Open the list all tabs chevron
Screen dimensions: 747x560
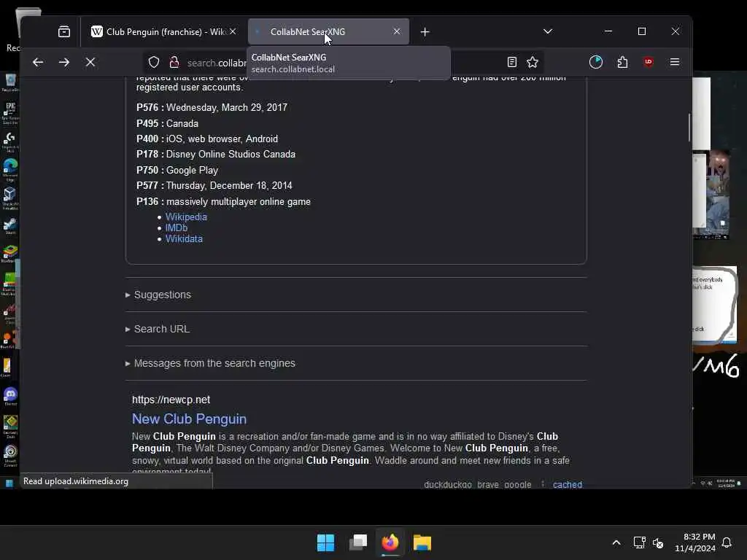pyautogui.click(x=548, y=31)
